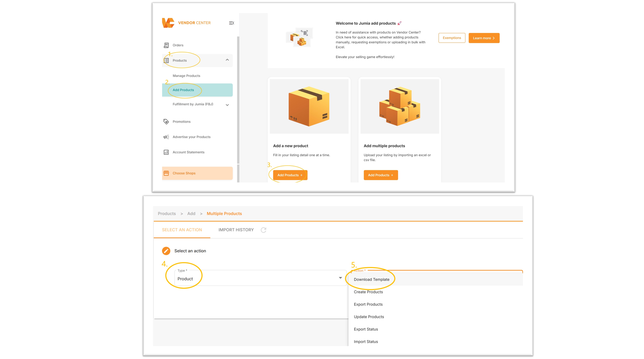Click Add Products under new product
Viewport: 644px width, 359px height.
pos(290,175)
